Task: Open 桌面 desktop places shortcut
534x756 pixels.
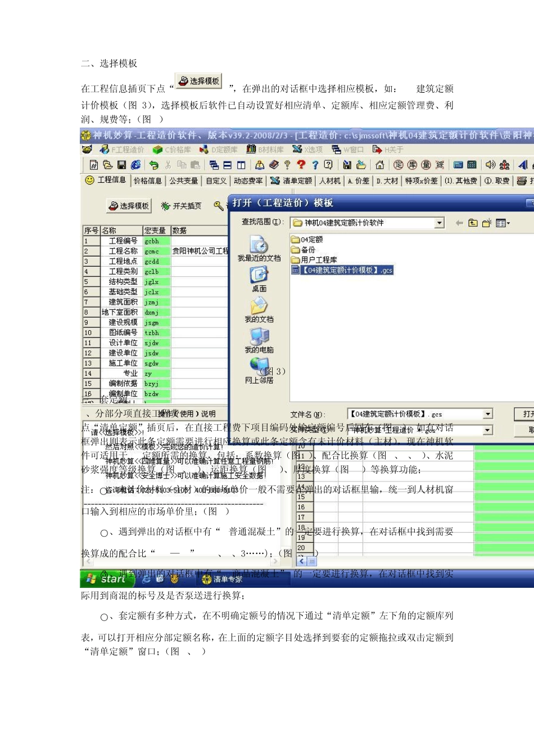Action: pyautogui.click(x=259, y=280)
